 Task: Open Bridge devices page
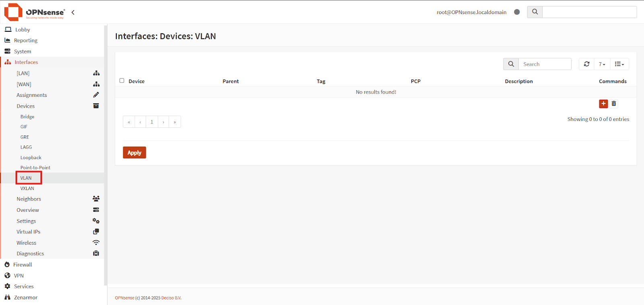[27, 117]
